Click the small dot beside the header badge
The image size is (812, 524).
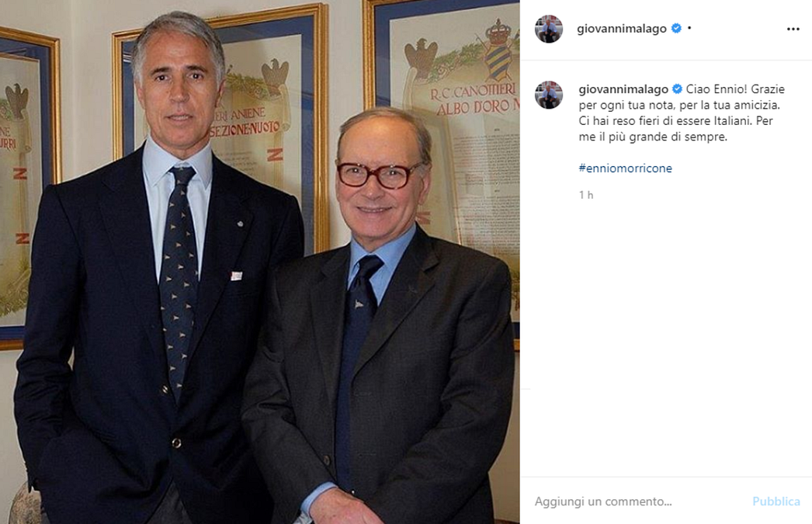point(689,28)
